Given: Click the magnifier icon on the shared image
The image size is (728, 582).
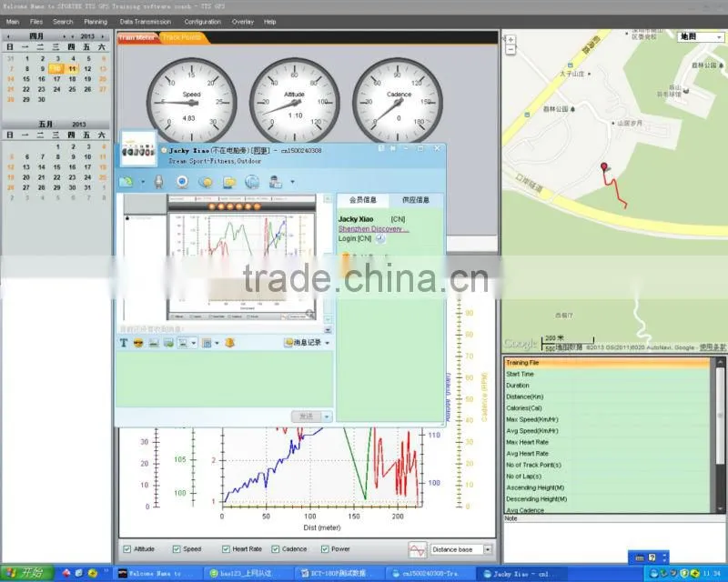Looking at the screenshot, I should (x=309, y=314).
